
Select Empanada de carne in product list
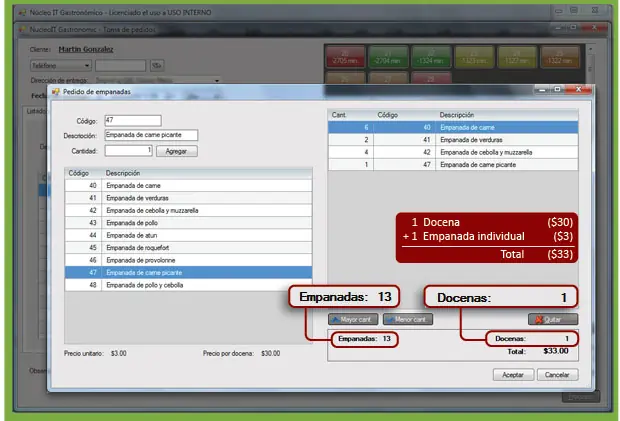pyautogui.click(x=189, y=185)
